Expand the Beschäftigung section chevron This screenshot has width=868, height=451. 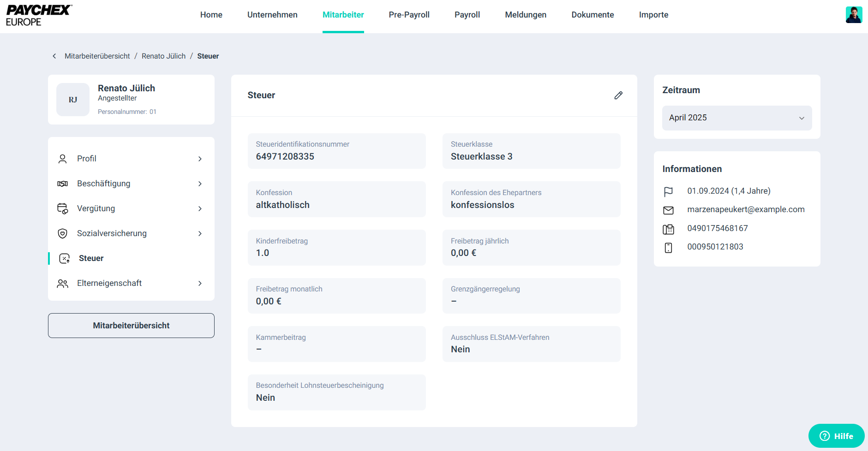(x=200, y=184)
